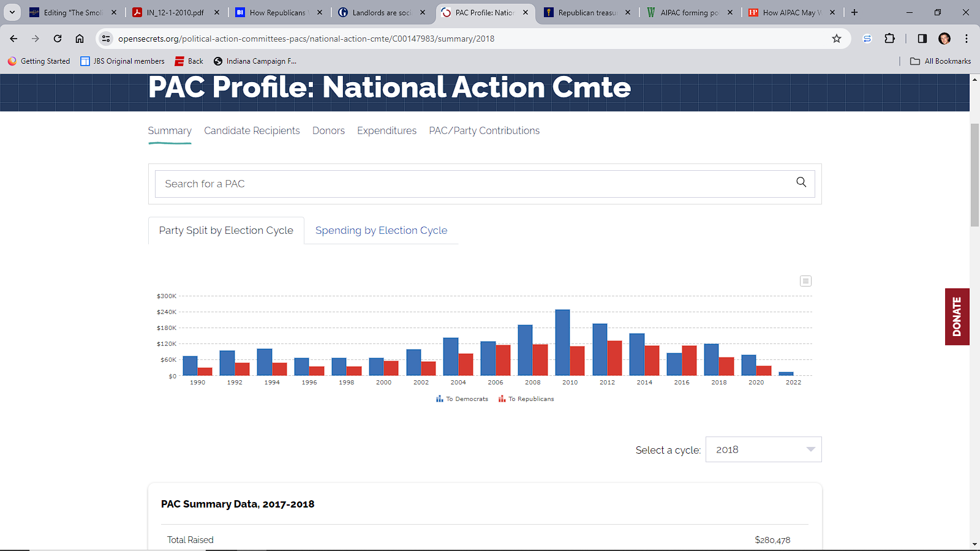
Task: Close the How AIPAC May tab
Action: point(832,12)
